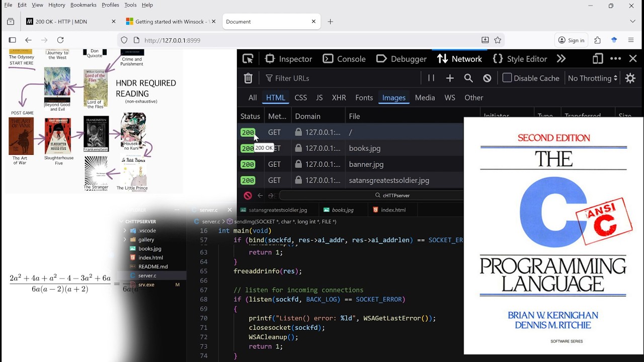Open DevTools three-dot options menu
The height and width of the screenshot is (362, 644).
(615, 59)
